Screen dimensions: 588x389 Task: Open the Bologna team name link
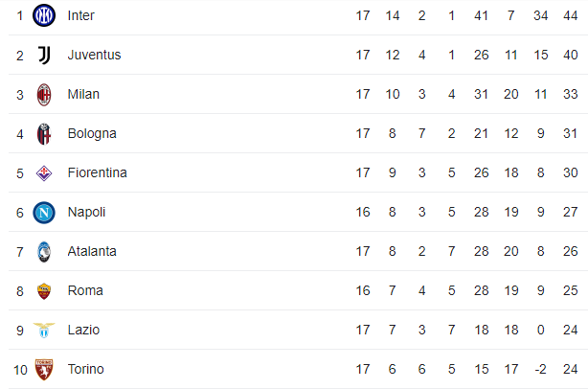point(92,134)
